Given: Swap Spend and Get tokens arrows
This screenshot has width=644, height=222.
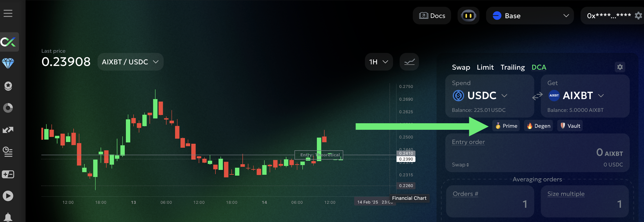Looking at the screenshot, I should click(537, 96).
